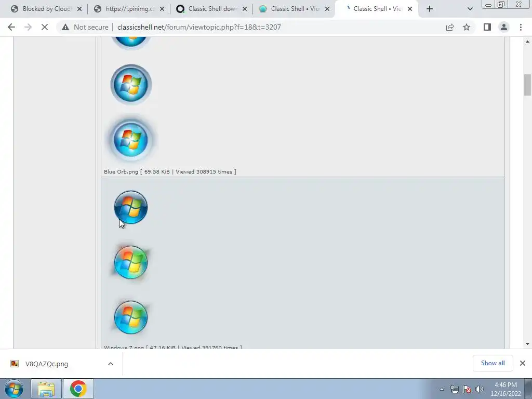
Task: Close the downloads bar
Action: click(x=523, y=363)
